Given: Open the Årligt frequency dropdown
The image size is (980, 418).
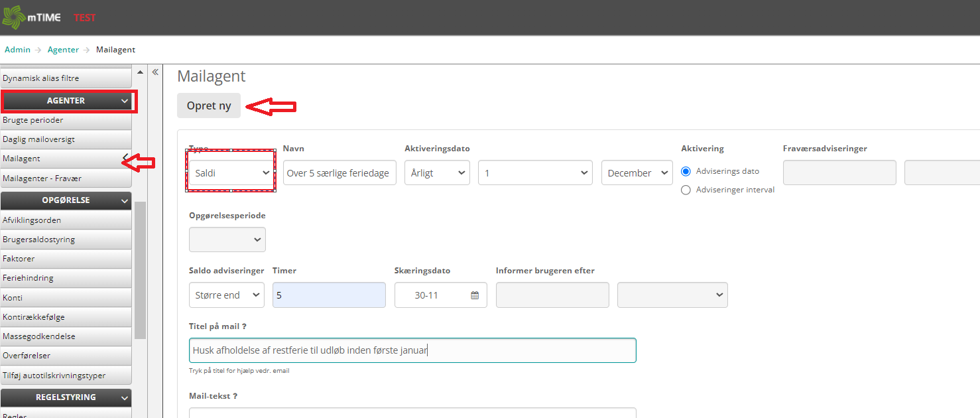Looking at the screenshot, I should pyautogui.click(x=437, y=173).
